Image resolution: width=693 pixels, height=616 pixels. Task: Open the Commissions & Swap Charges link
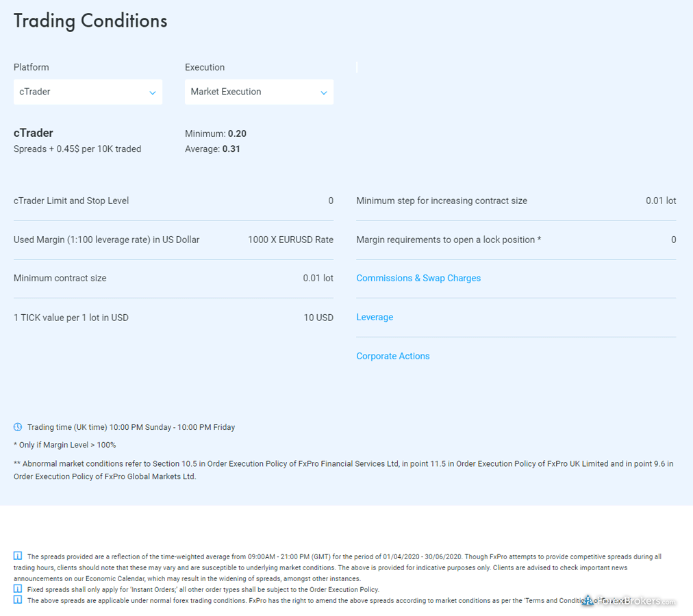tap(418, 278)
